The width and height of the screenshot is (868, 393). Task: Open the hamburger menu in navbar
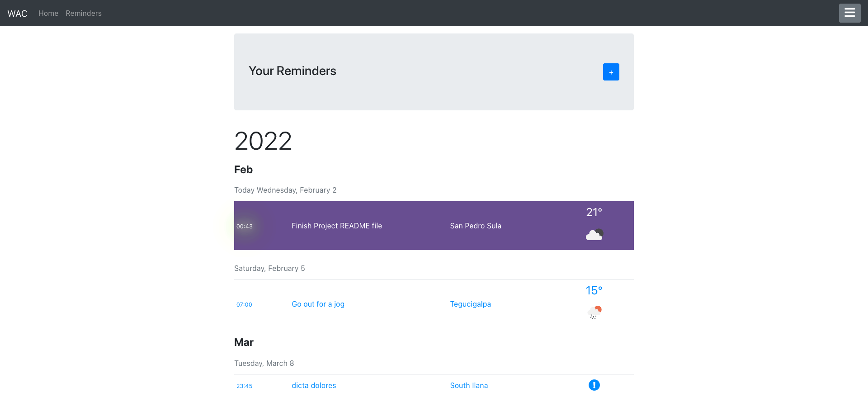click(849, 13)
